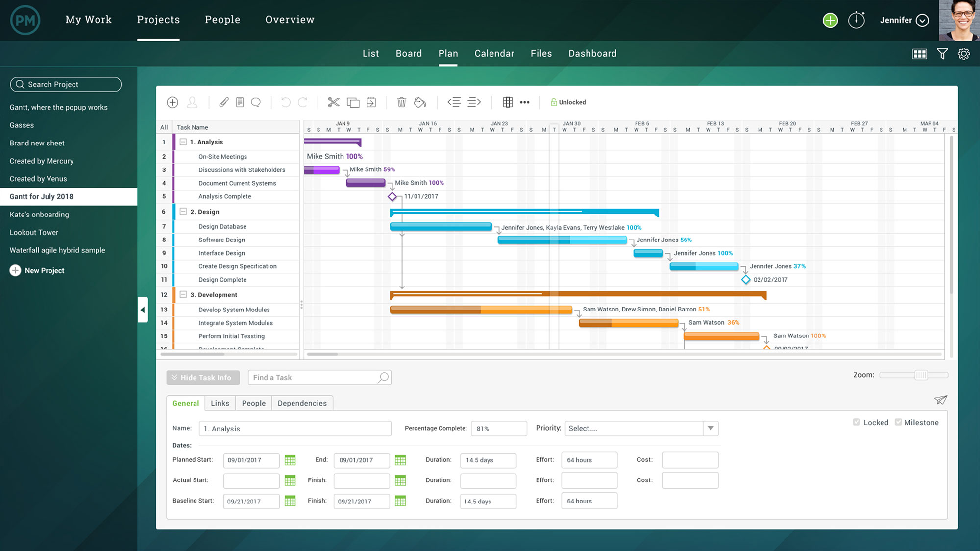This screenshot has width=980, height=551.
Task: Select the People tab in task info panel
Action: pyautogui.click(x=254, y=403)
